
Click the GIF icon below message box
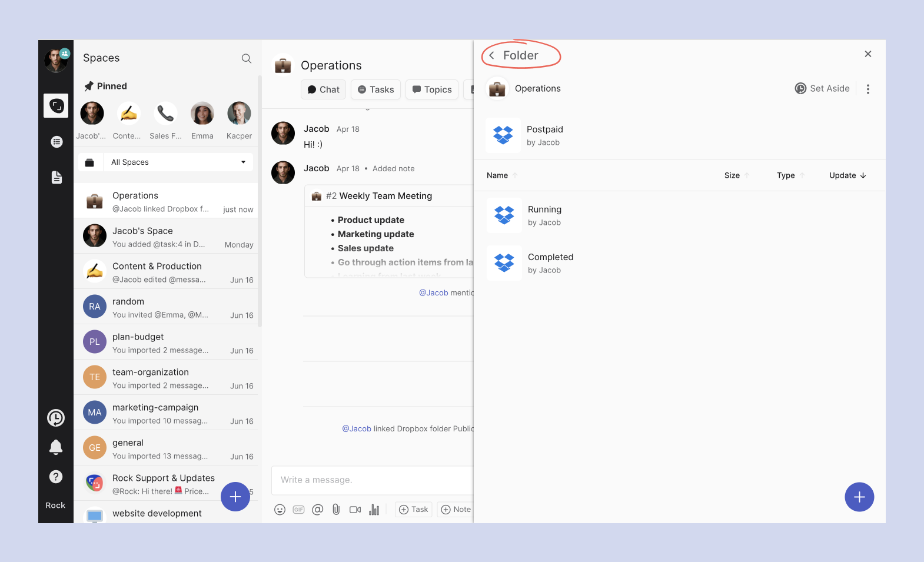(298, 510)
